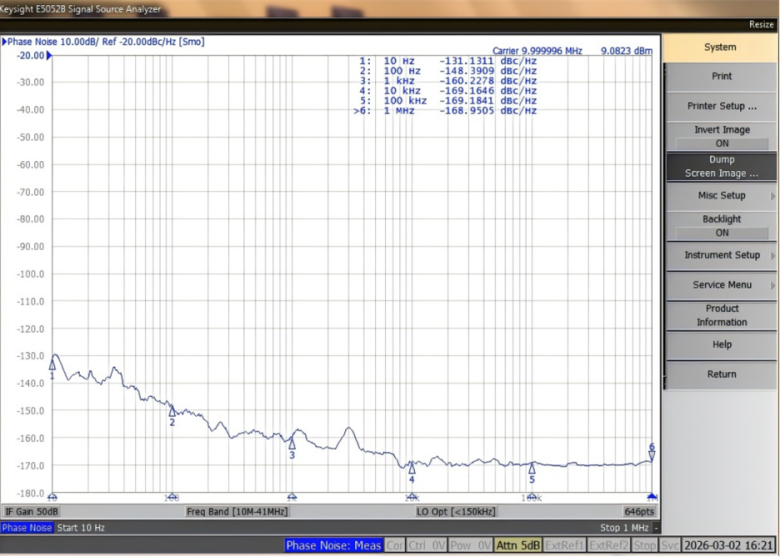Click marker 3 readout 1 kHz -160.2278

448,81
